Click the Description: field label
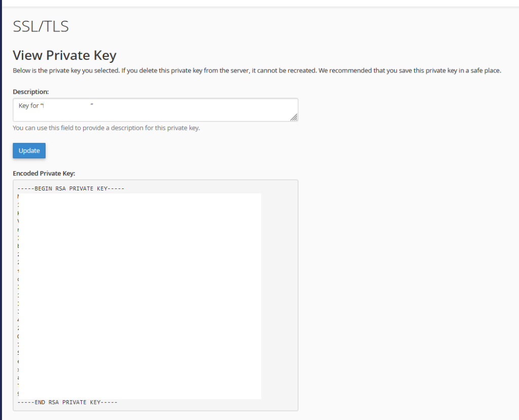 coord(31,92)
